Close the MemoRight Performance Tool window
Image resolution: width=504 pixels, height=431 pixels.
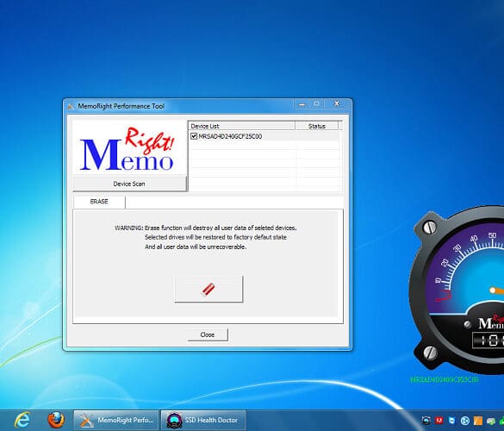(337, 103)
